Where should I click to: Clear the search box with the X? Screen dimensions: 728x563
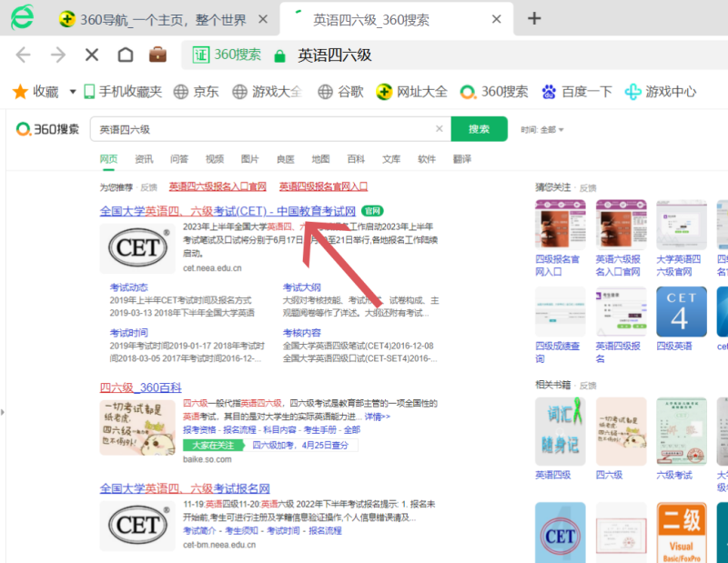pyautogui.click(x=440, y=128)
